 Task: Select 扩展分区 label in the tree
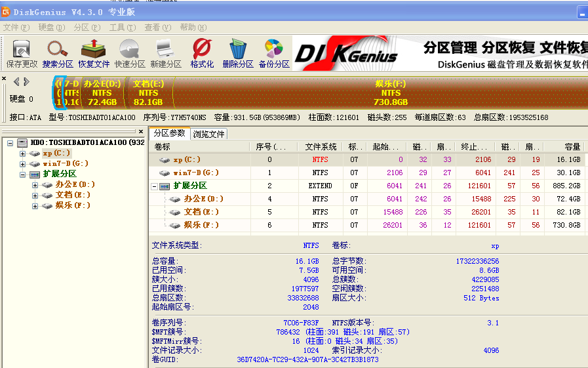[x=60, y=174]
